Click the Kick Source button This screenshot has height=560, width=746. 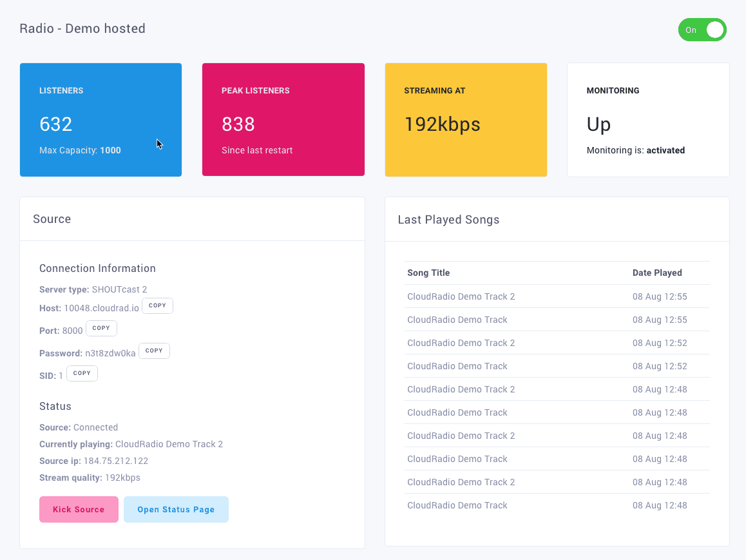[x=79, y=509]
